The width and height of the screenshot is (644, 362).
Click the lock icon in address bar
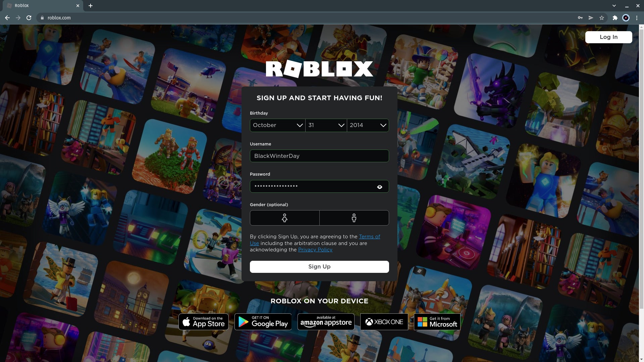click(42, 18)
